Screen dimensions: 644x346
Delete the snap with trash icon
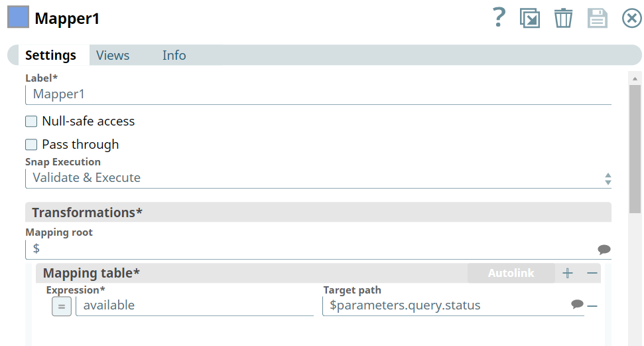click(563, 18)
